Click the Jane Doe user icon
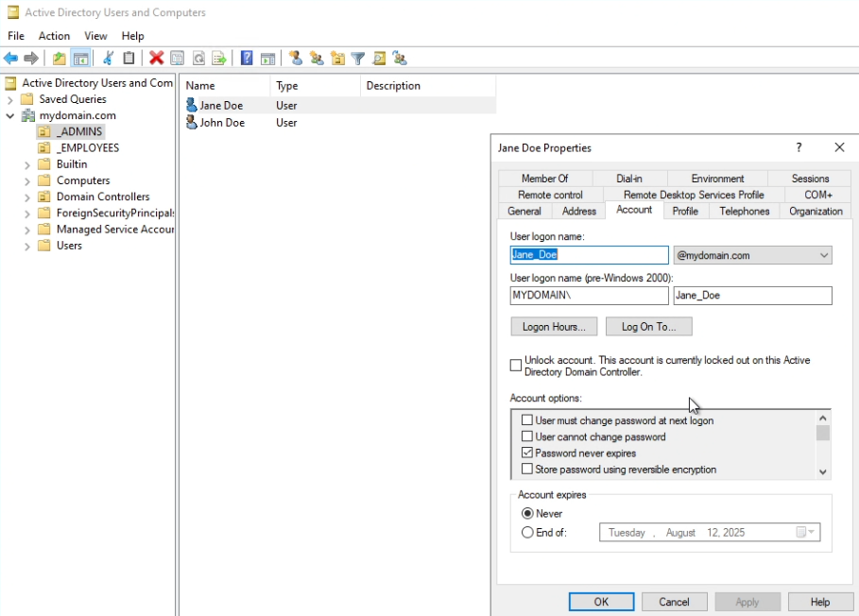Viewport: 859px width, 616px height. [191, 105]
